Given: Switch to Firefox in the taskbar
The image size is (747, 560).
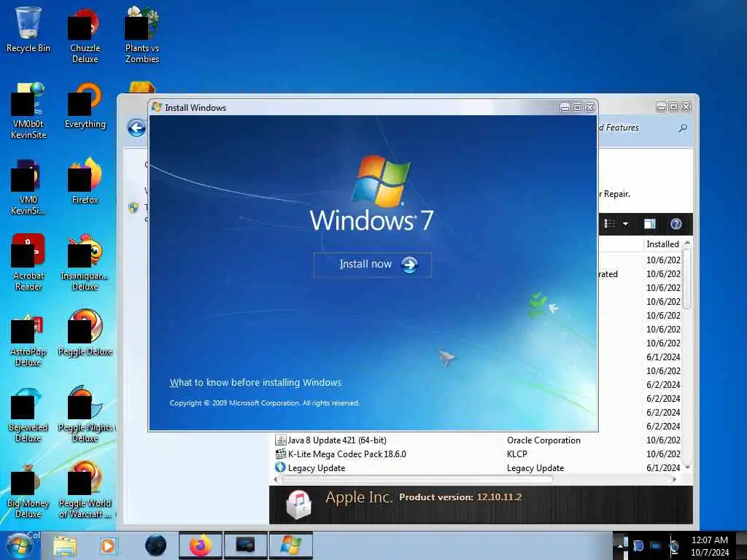Looking at the screenshot, I should 201,545.
